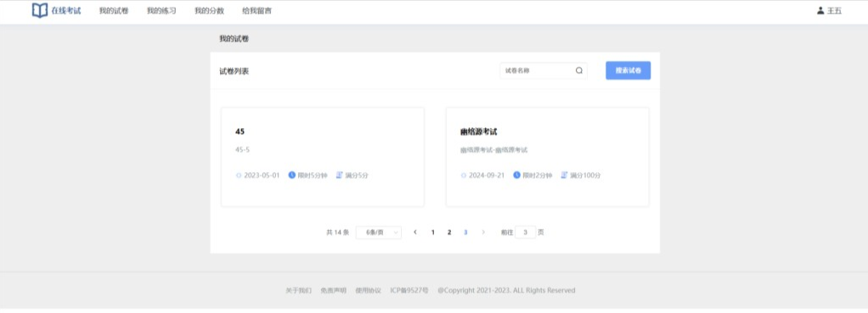Screen dimensions: 868x313
Task: Click the clock icon beside 限时5分钟
Action: pyautogui.click(x=291, y=176)
